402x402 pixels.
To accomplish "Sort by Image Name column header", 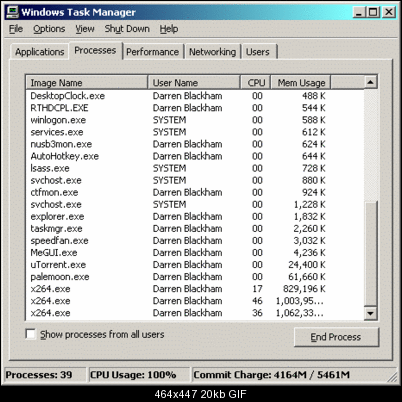I will (87, 83).
